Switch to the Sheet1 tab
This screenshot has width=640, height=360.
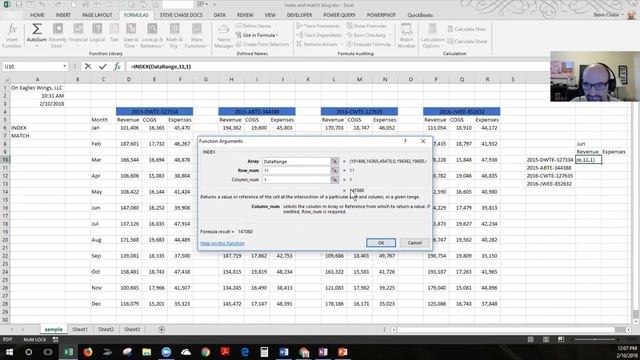click(x=80, y=329)
